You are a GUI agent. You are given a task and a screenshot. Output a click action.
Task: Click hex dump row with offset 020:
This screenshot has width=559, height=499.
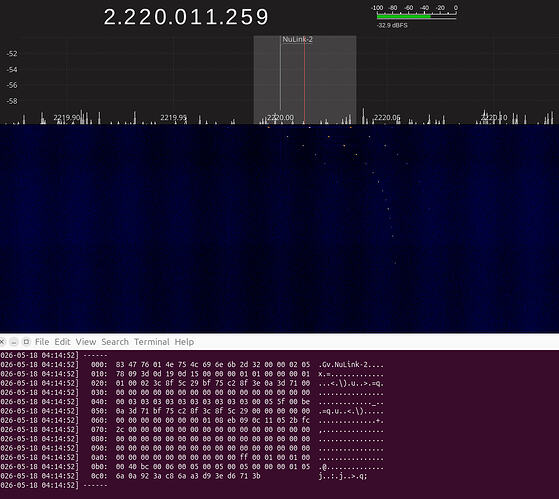[192, 383]
